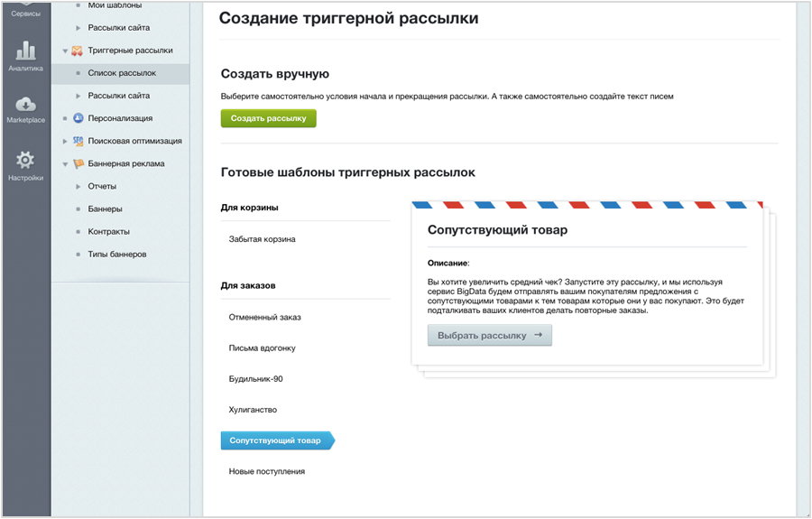The width and height of the screenshot is (812, 519).
Task: Expand Рассылки сайта below Мои шаблоны
Action: click(78, 28)
